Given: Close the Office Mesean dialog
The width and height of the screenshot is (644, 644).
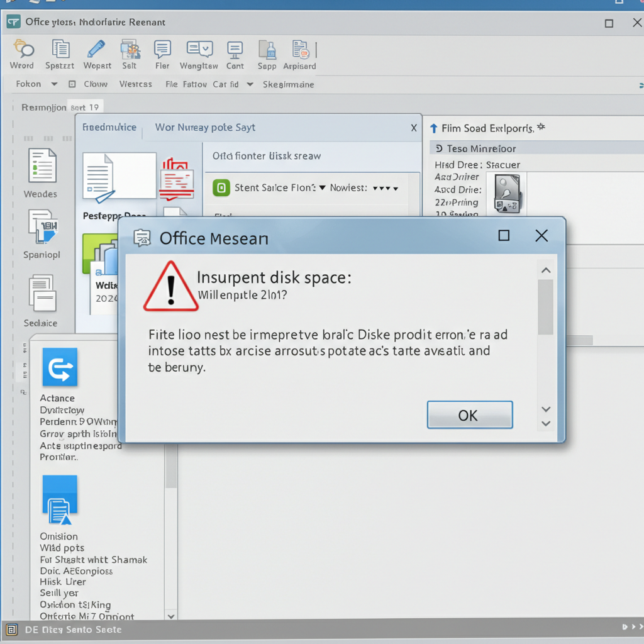Looking at the screenshot, I should 541,235.
